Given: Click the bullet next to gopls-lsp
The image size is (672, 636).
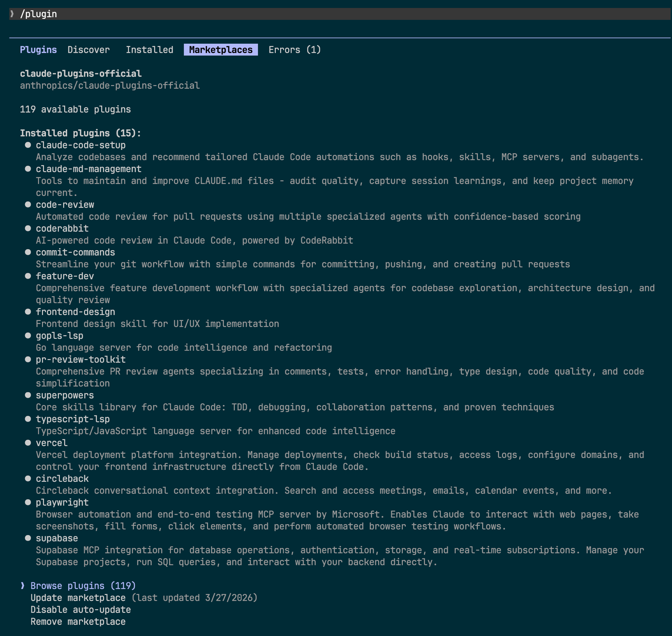Looking at the screenshot, I should pos(28,335).
